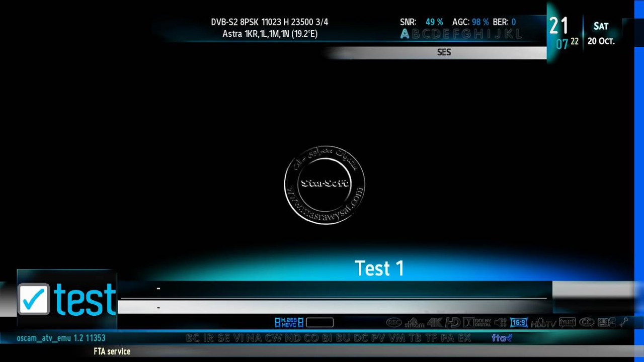Click the 'FTA service' status text
Viewport: 644px width, 362px height.
[x=112, y=351]
